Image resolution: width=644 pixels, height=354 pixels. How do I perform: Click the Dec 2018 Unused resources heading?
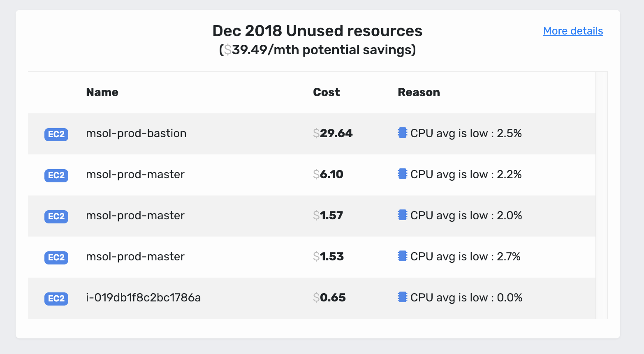[x=317, y=31]
